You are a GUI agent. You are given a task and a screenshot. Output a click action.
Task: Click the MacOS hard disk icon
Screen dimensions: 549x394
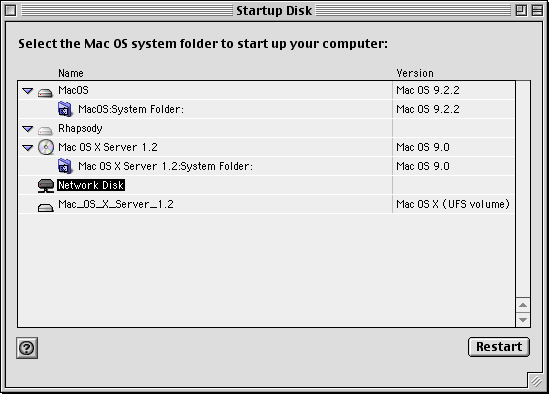[45, 92]
